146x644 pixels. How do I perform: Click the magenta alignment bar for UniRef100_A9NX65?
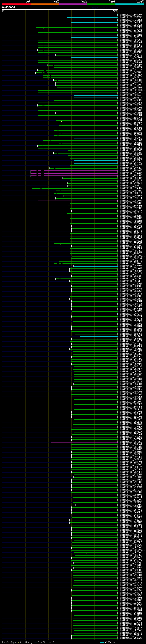coord(74,171)
